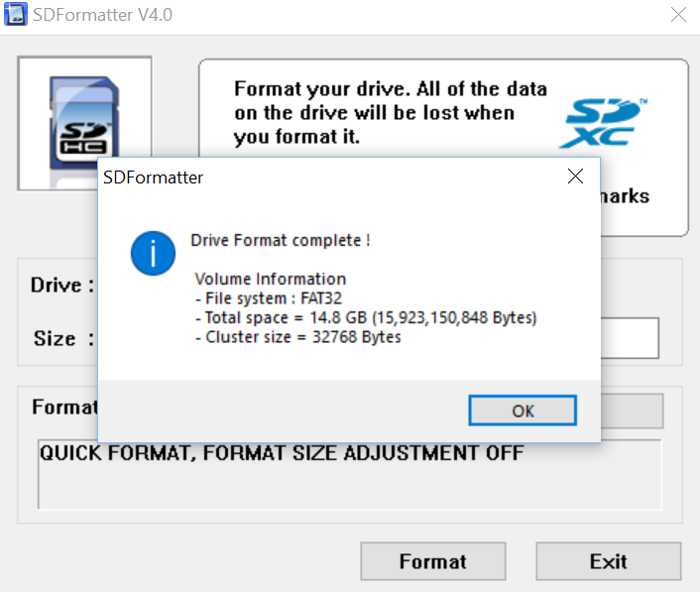Click the blue information icon in dialog
The height and width of the screenshot is (592, 700).
click(x=152, y=254)
